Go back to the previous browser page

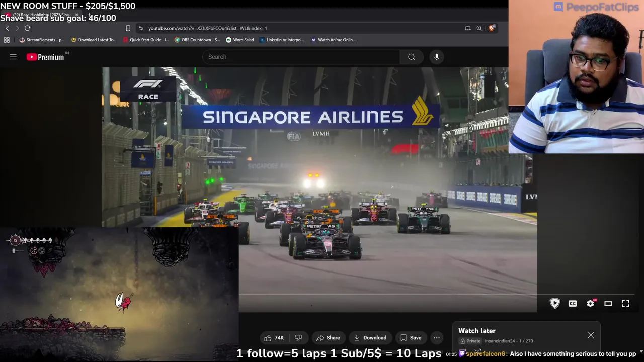tap(7, 28)
